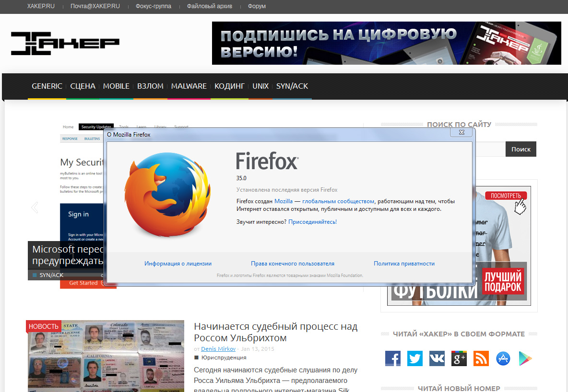Open Политика приватности link
The height and width of the screenshot is (392, 568).
404,264
